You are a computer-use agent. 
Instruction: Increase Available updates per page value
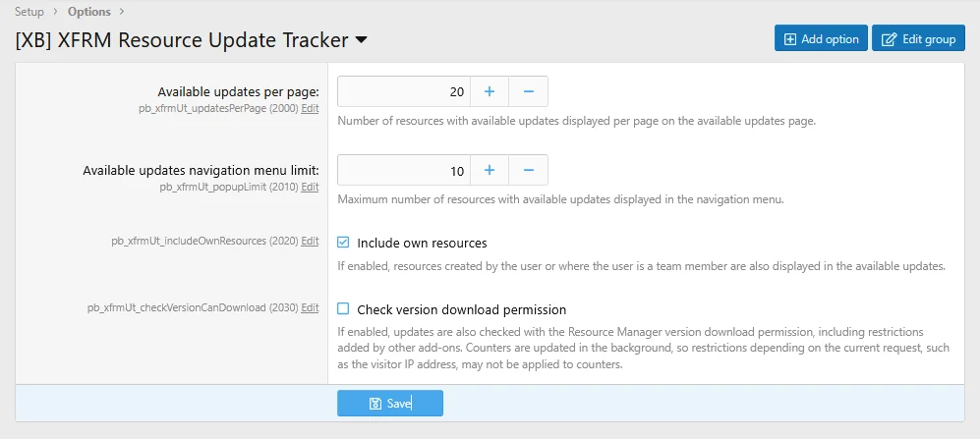[490, 91]
